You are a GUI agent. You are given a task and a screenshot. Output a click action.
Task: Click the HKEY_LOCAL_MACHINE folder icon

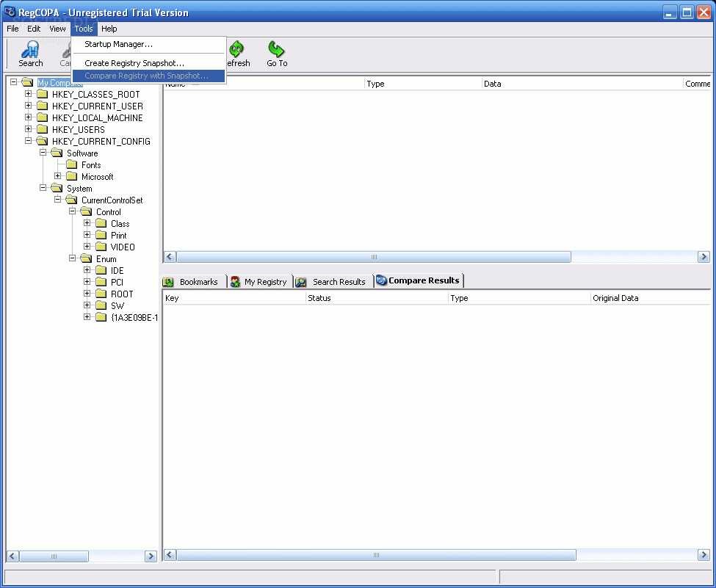[x=43, y=117]
